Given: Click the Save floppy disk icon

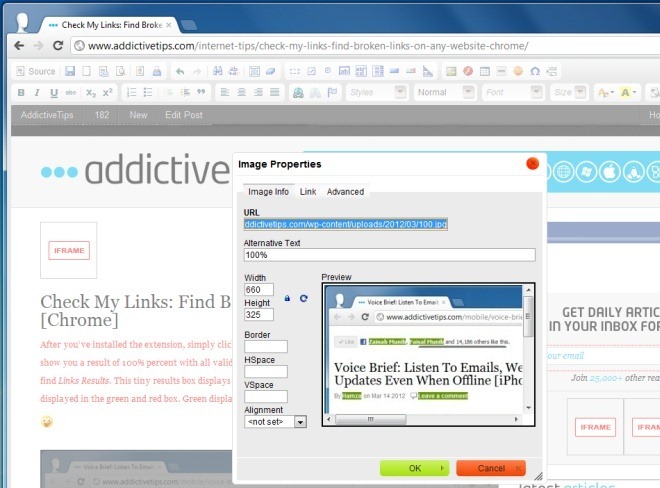Looking at the screenshot, I should (70, 72).
